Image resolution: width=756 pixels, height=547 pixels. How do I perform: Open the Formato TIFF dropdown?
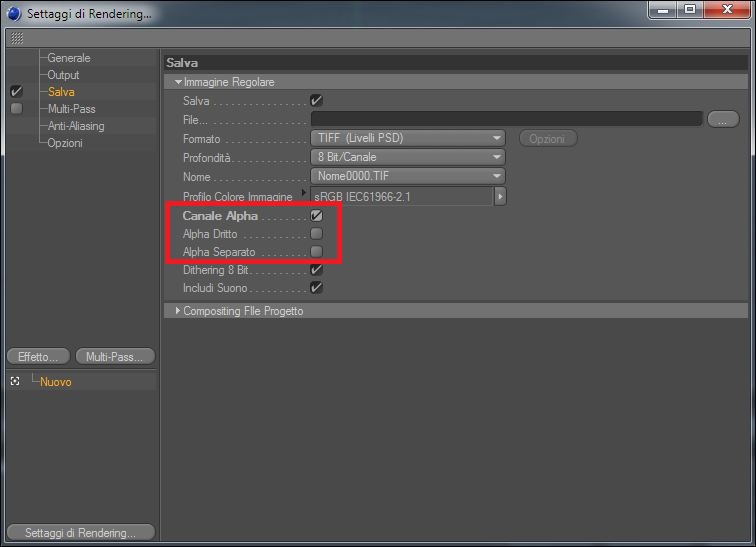408,138
